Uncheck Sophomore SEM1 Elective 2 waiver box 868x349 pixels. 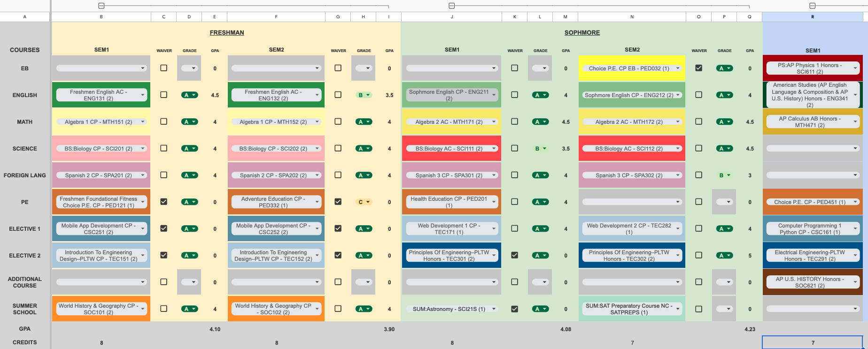coord(514,255)
